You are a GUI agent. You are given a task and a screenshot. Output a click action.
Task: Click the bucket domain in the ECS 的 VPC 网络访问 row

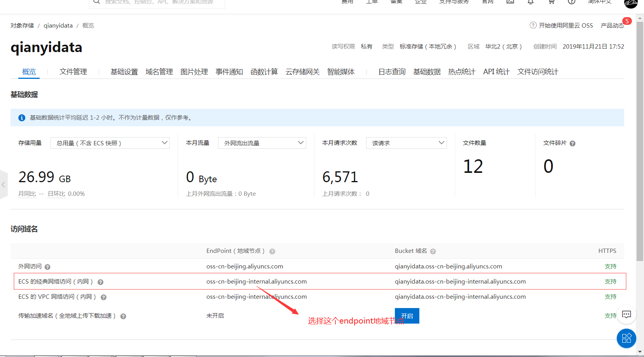tap(460, 297)
